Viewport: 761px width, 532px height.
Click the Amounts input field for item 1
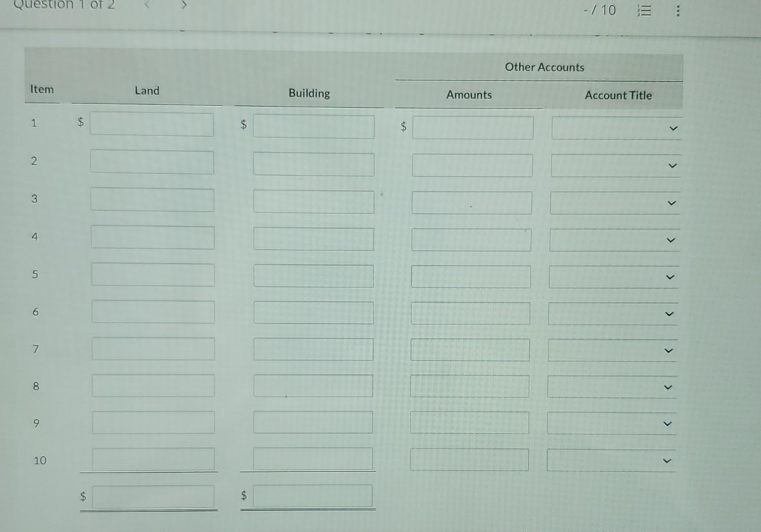coord(473,129)
